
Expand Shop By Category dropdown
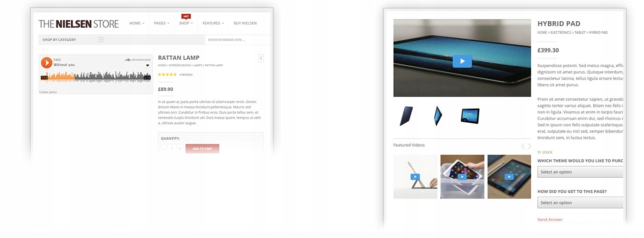coord(101,40)
